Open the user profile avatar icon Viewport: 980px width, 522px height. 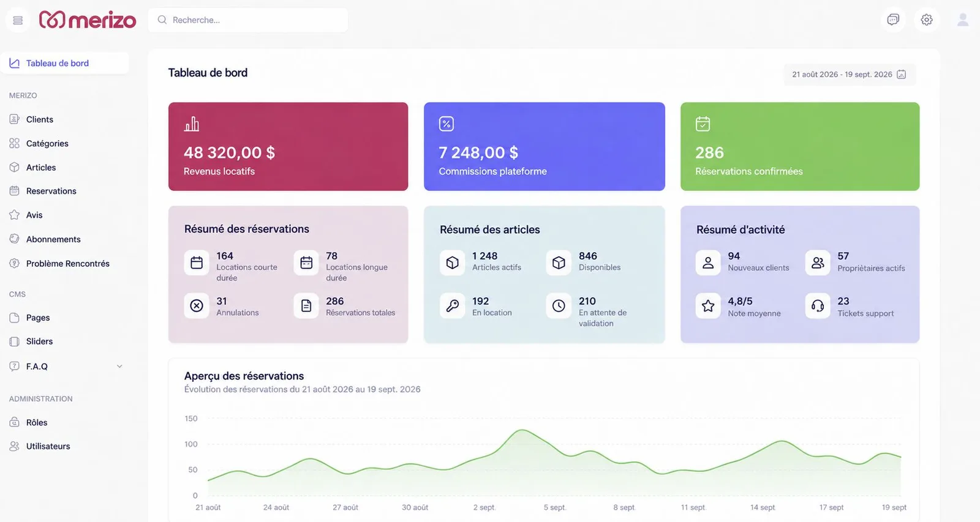[963, 20]
